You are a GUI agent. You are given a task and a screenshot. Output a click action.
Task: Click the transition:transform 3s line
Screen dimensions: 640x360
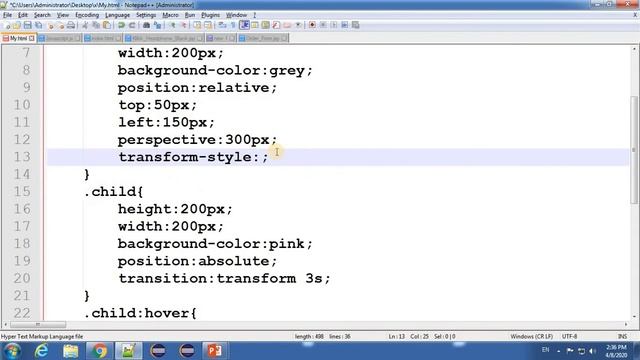(x=224, y=278)
